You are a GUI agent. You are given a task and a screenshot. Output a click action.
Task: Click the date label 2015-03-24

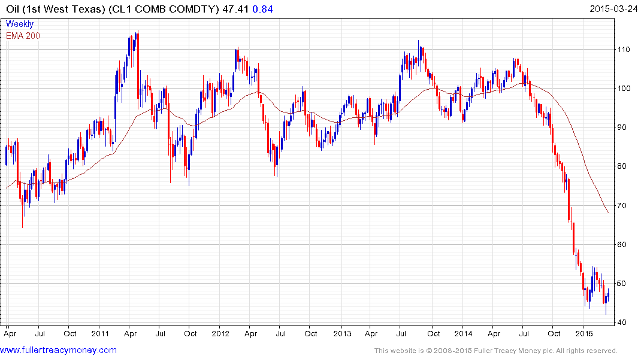click(613, 8)
